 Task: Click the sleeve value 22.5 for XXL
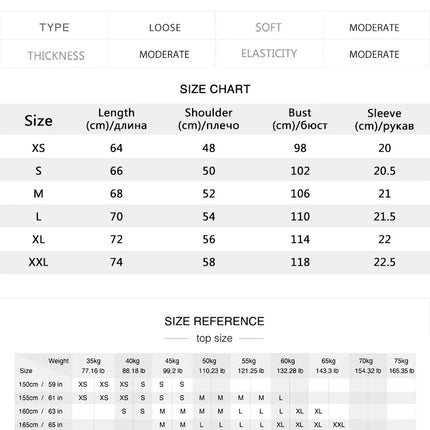384,262
